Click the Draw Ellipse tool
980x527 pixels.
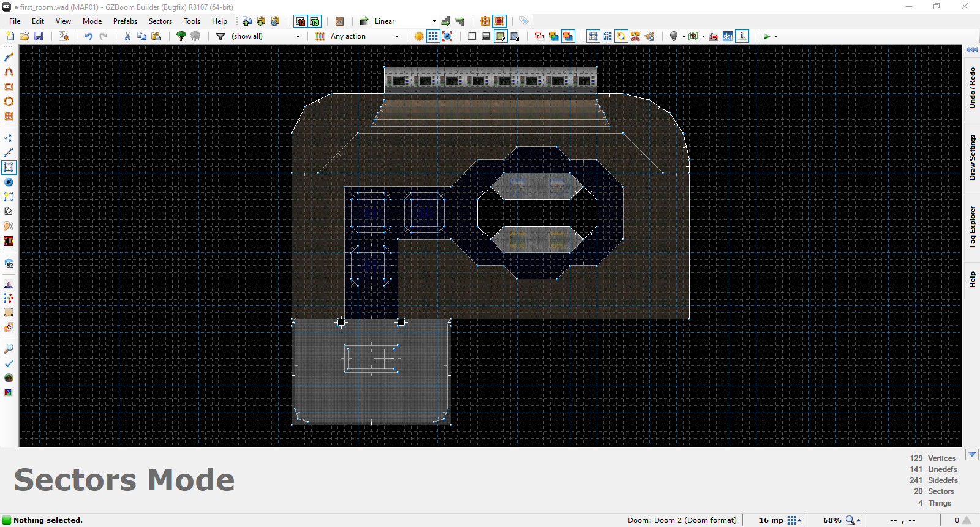tap(9, 102)
